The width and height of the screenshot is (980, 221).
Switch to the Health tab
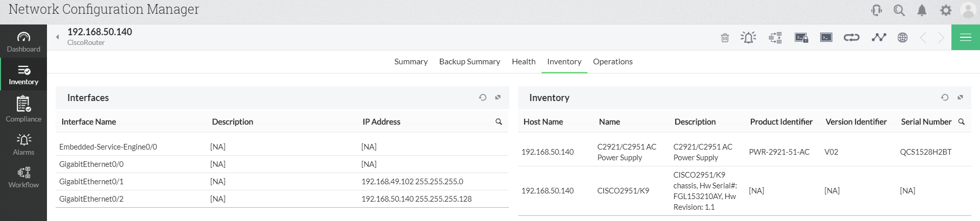524,62
